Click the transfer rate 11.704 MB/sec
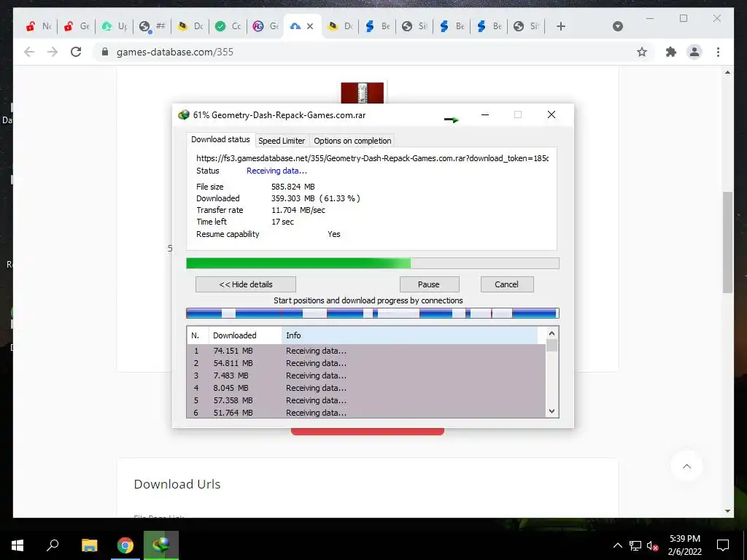Image resolution: width=747 pixels, height=560 pixels. click(298, 210)
